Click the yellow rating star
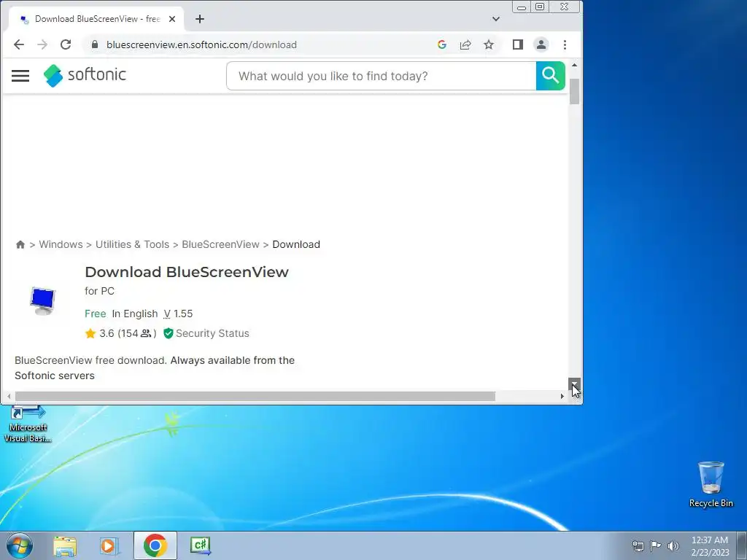Screen dimensions: 747x560 [x=90, y=333]
